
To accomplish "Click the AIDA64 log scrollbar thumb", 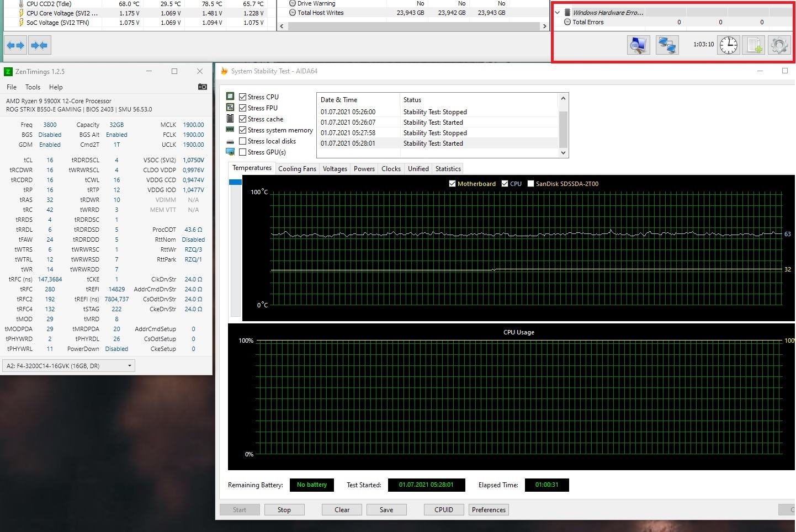I will [x=563, y=129].
